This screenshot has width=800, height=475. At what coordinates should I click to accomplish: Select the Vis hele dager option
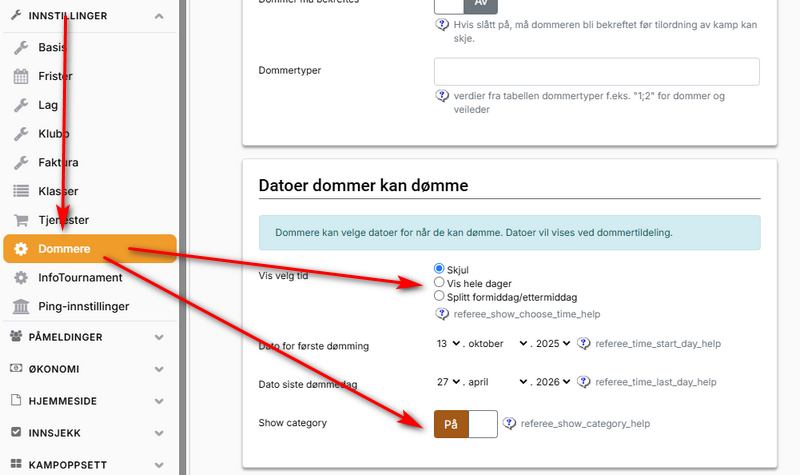pyautogui.click(x=439, y=282)
